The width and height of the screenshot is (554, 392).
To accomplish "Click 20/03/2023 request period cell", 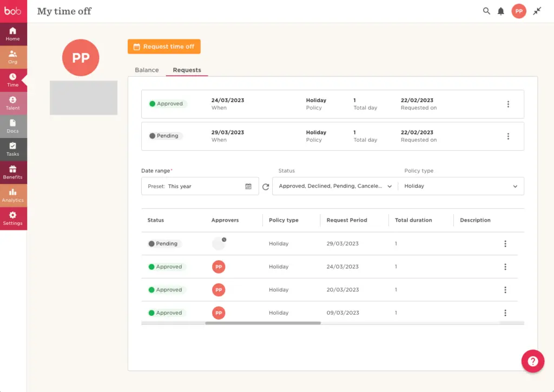I will pos(342,290).
